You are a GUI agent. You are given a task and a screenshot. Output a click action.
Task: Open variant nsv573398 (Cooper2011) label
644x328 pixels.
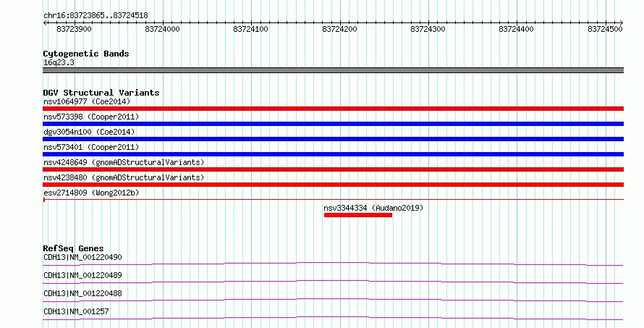91,117
